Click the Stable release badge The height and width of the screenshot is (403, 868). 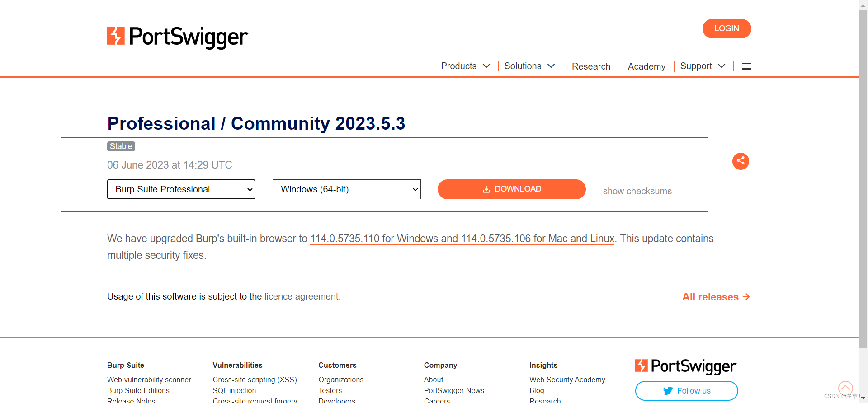[121, 146]
